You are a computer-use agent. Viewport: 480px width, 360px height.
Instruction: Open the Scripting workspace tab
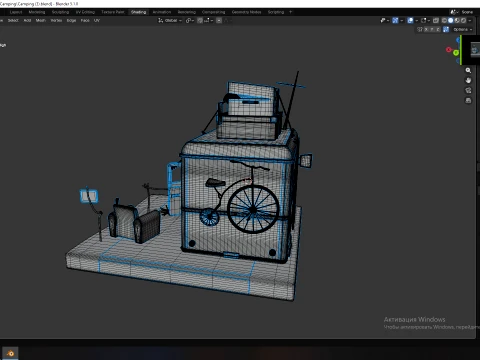(276, 12)
